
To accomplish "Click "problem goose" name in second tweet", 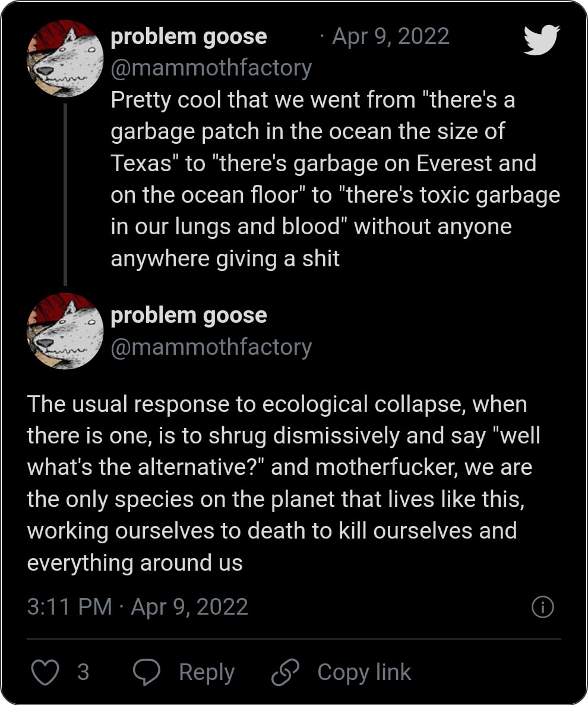I will pos(188,315).
